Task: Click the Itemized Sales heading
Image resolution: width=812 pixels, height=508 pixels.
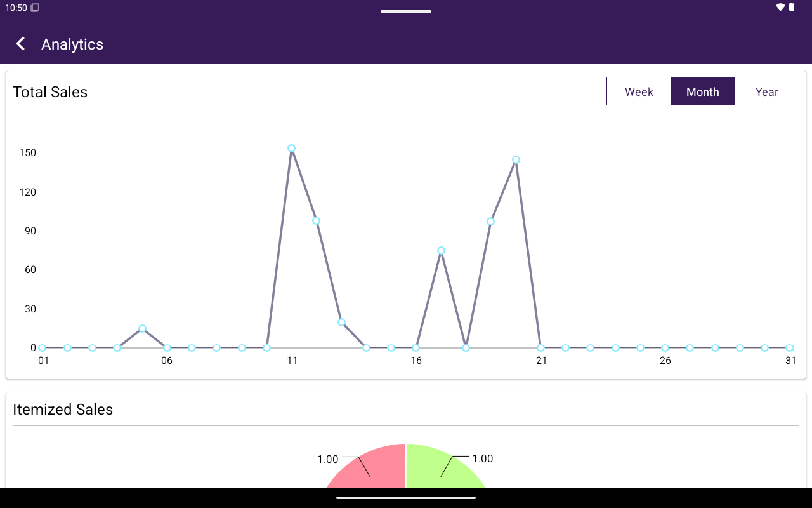Action: [x=63, y=410]
